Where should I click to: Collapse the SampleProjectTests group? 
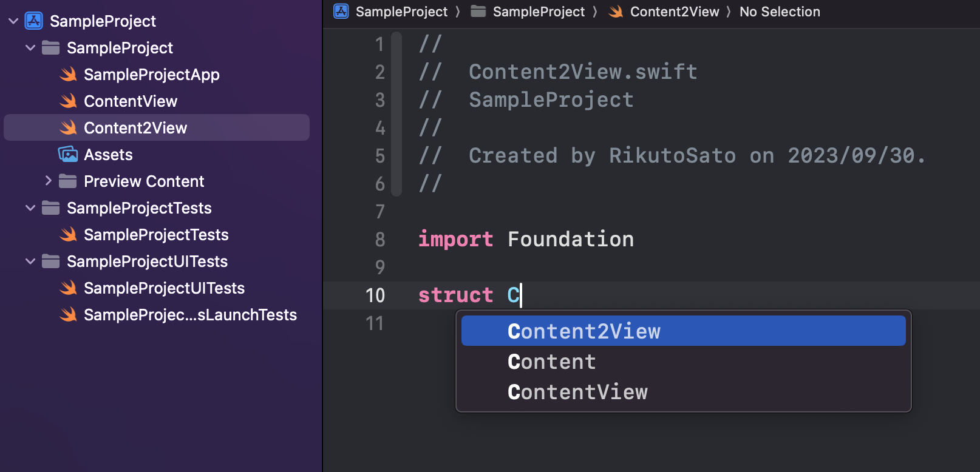click(30, 208)
